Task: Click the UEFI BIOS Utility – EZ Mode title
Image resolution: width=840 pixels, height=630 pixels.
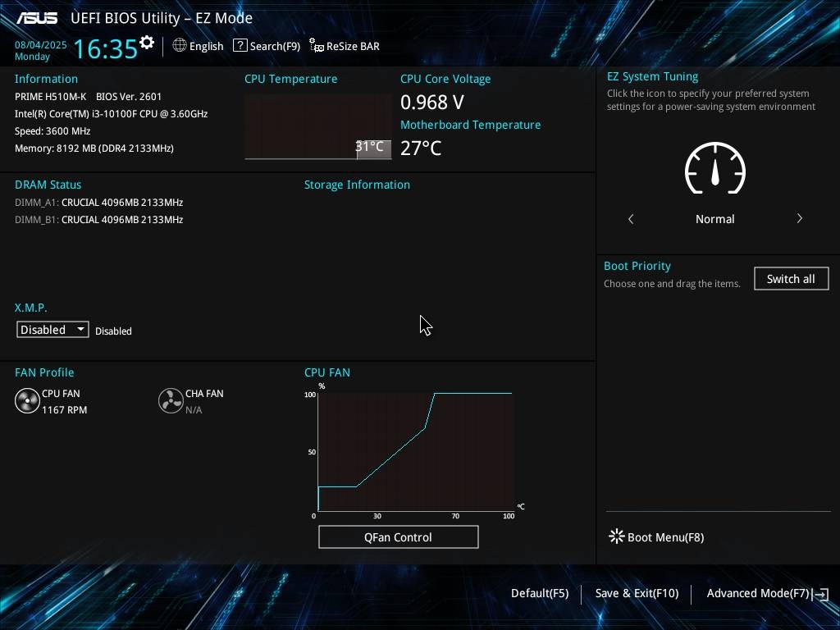Action: click(162, 18)
